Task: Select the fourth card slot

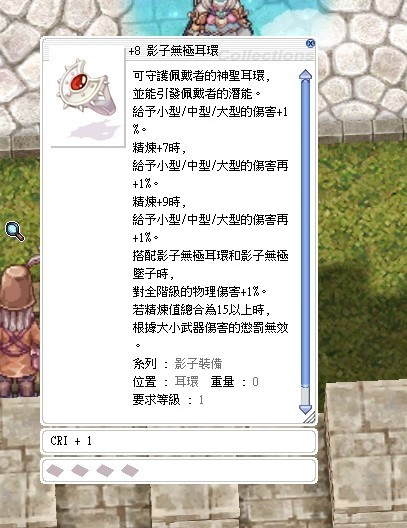Action: pos(130,470)
